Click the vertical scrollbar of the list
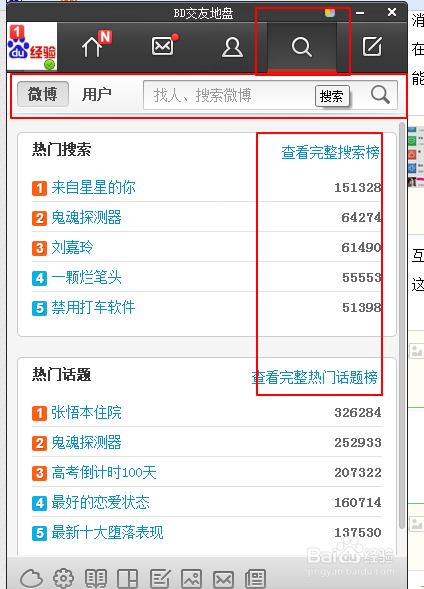The width and height of the screenshot is (424, 589). click(x=401, y=325)
